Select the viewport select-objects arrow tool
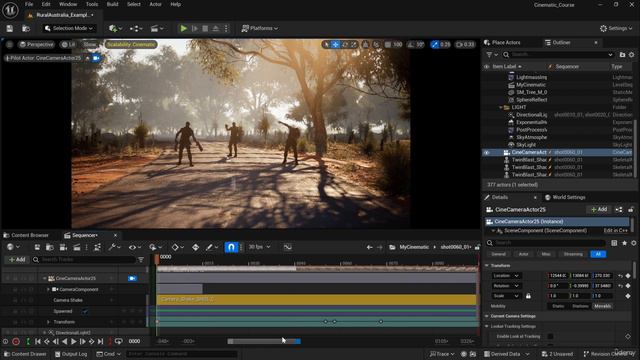This screenshot has width=640, height=360. [x=326, y=44]
